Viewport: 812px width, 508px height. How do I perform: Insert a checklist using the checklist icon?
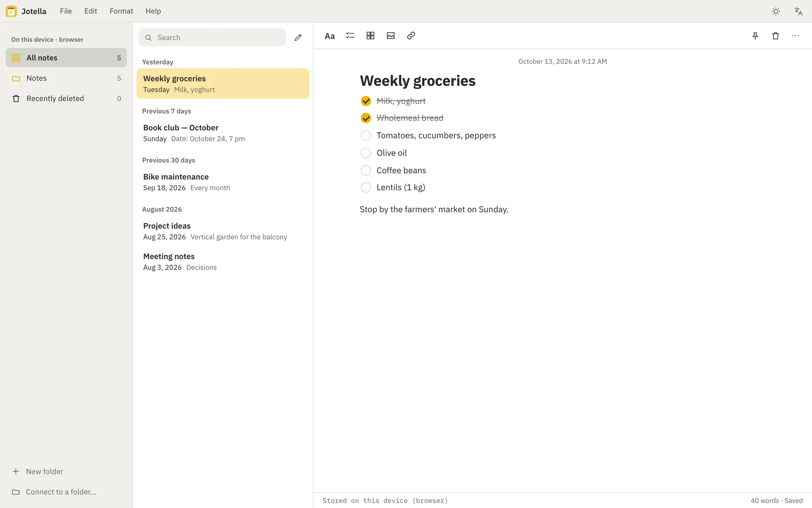(x=350, y=36)
